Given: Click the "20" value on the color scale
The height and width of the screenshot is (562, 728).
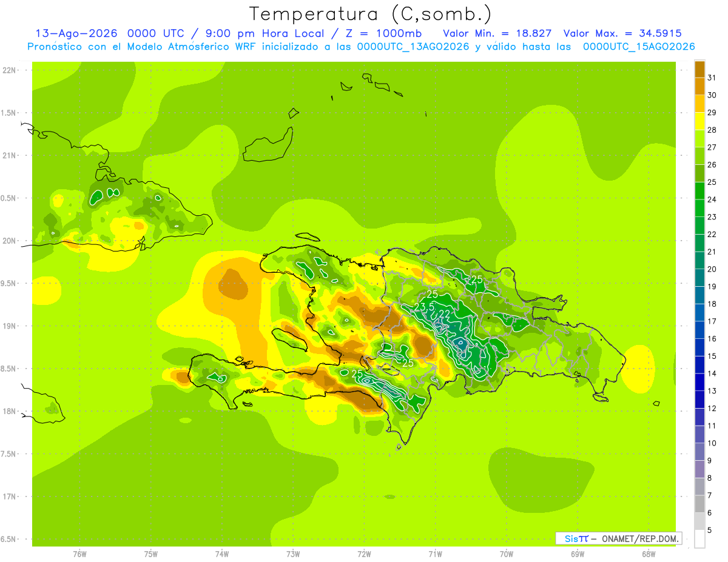Looking at the screenshot, I should tap(712, 269).
